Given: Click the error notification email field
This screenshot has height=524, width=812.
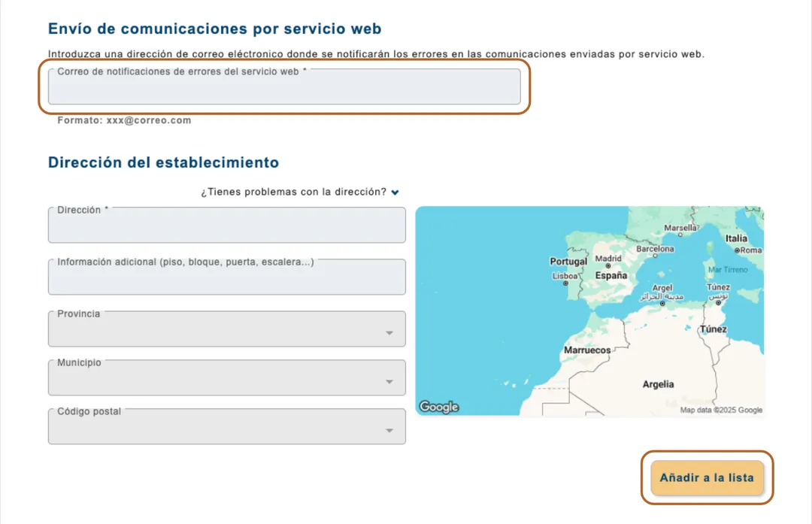Looking at the screenshot, I should coord(284,86).
